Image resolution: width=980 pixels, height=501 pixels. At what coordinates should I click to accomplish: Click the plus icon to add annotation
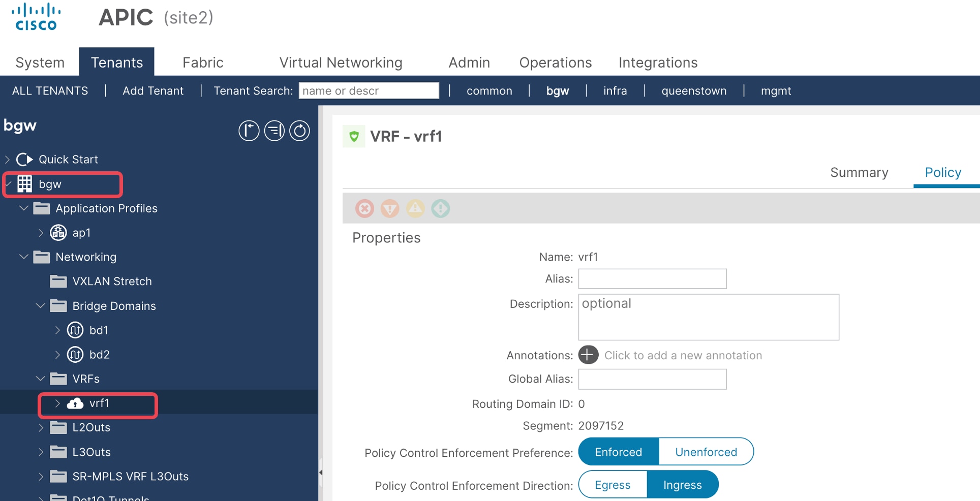(588, 355)
